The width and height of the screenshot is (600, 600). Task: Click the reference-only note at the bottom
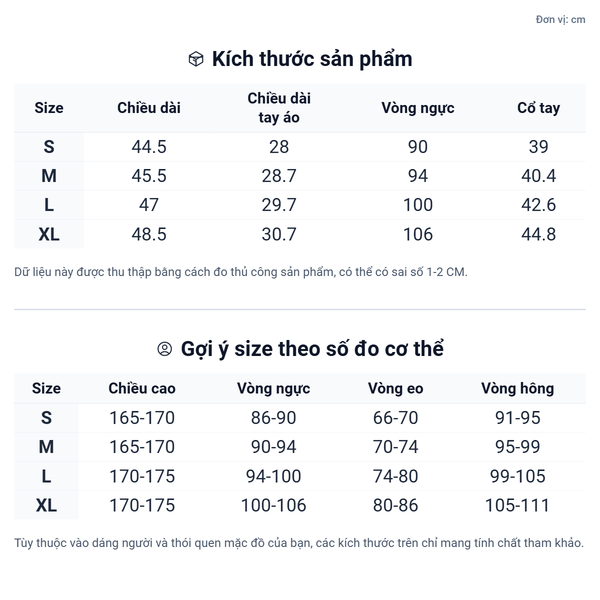point(299,543)
